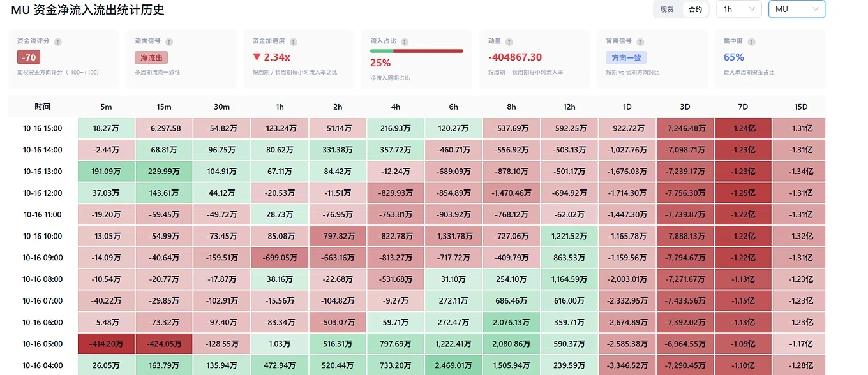Click the 5m column header
This screenshot has width=868, height=375.
tap(107, 107)
